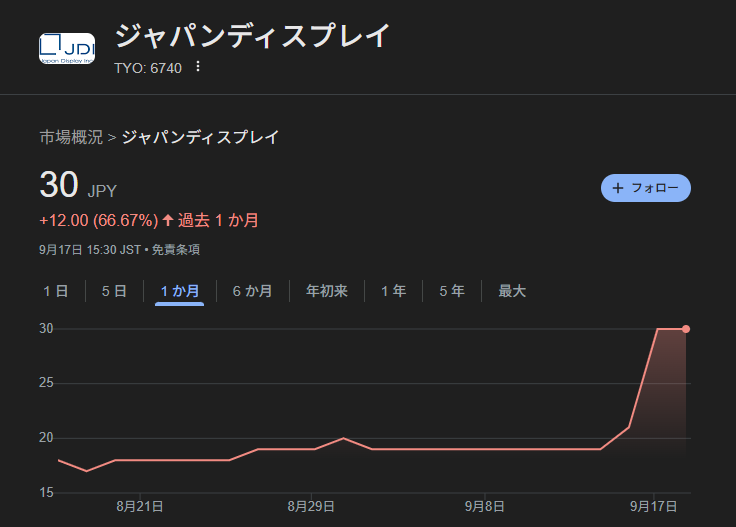Click the +12.00 (66.67%) change text
Image resolution: width=736 pixels, height=527 pixels.
pos(99,220)
